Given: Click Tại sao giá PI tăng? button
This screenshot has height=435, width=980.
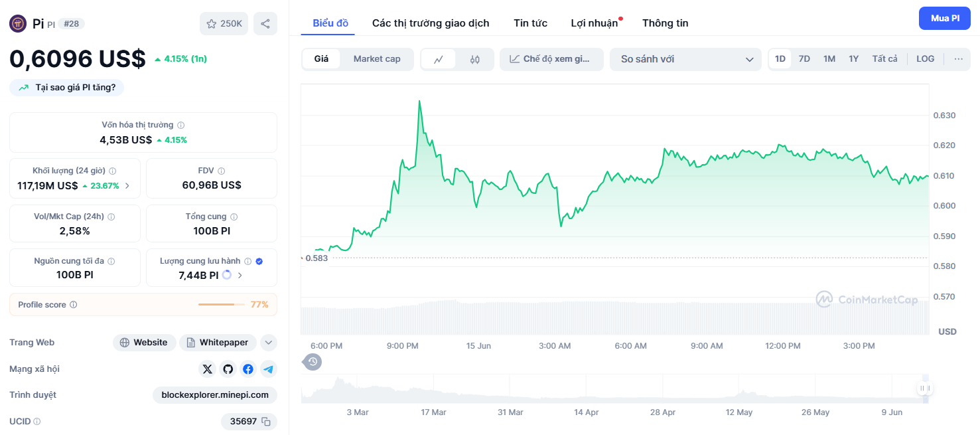Looking at the screenshot, I should [x=66, y=87].
